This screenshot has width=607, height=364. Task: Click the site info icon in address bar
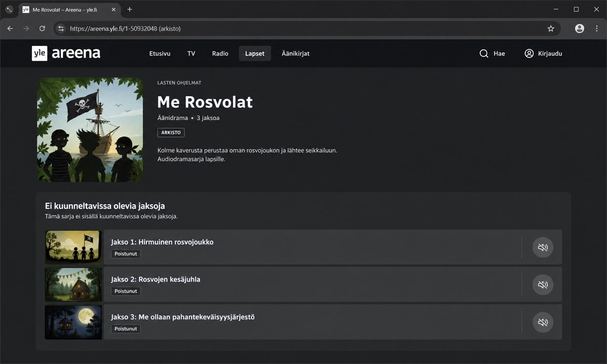(x=61, y=28)
